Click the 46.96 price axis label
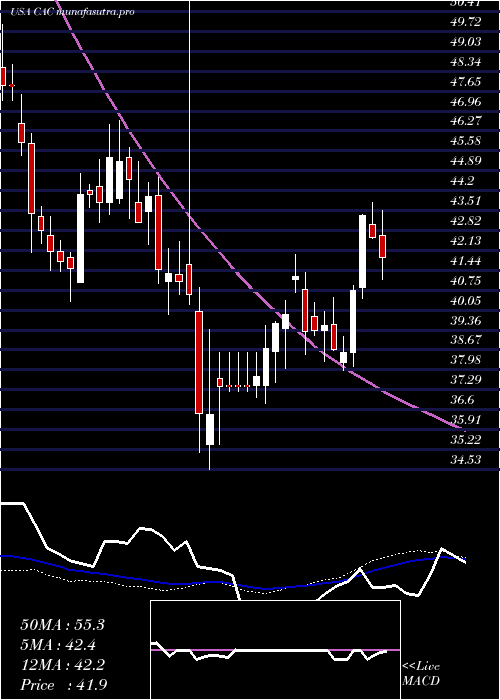This screenshot has height=700, width=500. [x=466, y=102]
